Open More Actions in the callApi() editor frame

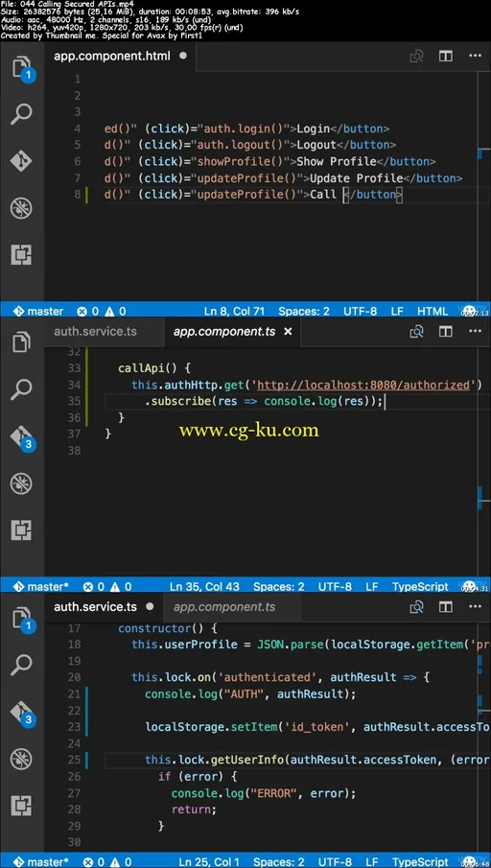(475, 331)
